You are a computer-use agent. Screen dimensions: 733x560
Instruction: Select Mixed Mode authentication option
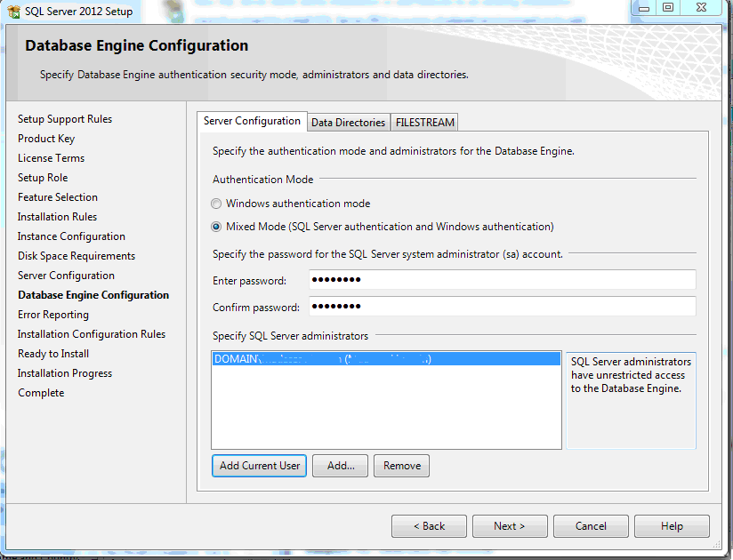coord(216,227)
